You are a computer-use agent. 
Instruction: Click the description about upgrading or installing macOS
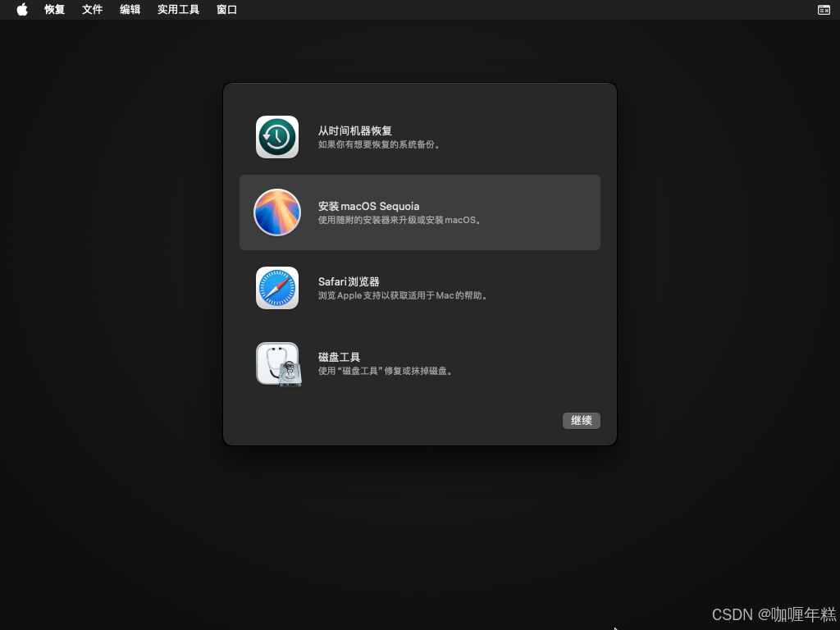[x=400, y=221]
